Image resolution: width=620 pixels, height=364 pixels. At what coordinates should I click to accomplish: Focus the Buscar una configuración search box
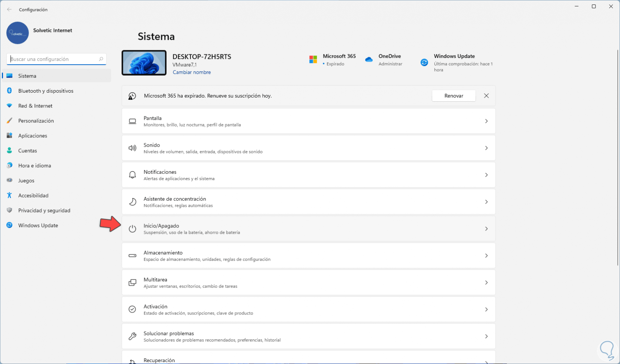(x=53, y=59)
